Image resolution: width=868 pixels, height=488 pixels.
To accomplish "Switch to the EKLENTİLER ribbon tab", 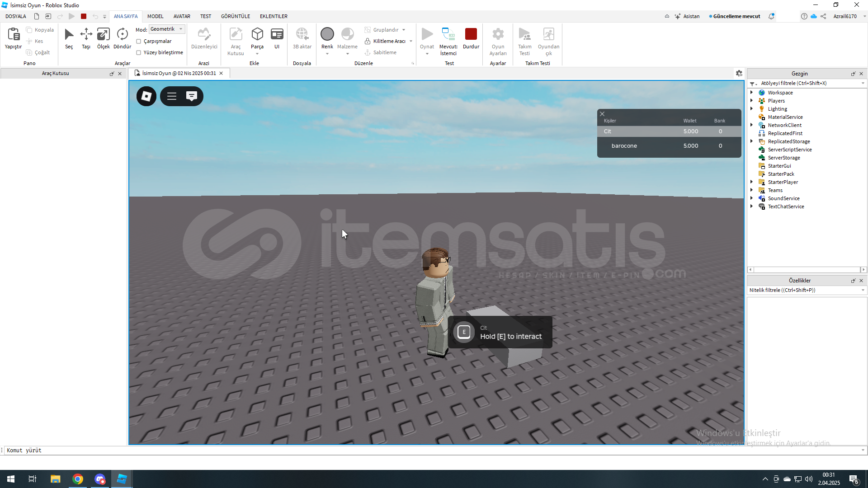I will tap(274, 16).
